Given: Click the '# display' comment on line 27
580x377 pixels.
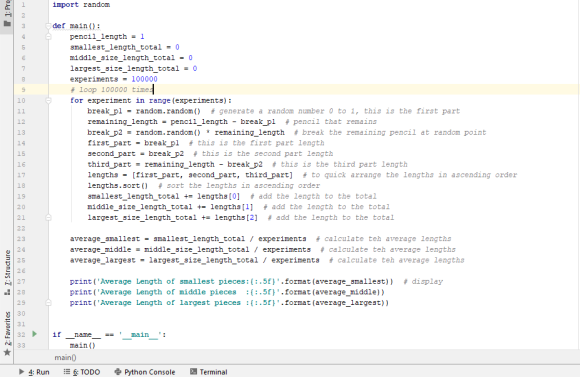Looking at the screenshot, I should coord(423,282).
